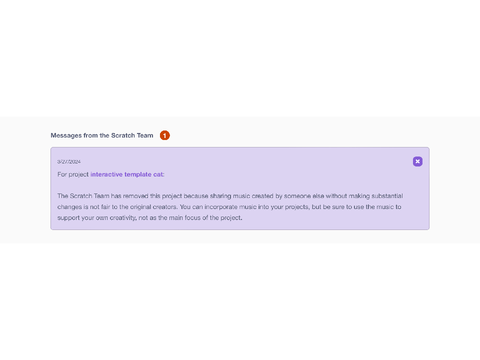Click the word 'interactive' in the project link
480x360 pixels.
pyautogui.click(x=107, y=174)
